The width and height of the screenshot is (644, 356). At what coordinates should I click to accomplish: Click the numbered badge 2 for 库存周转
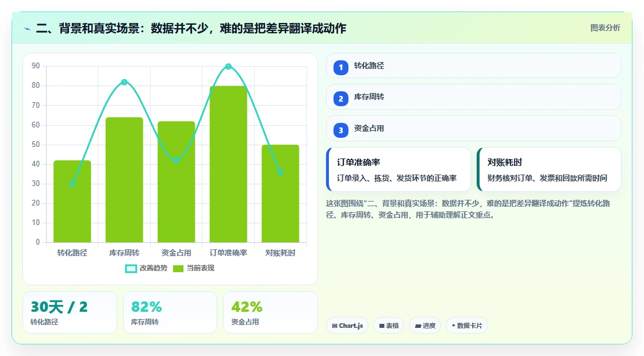tap(340, 99)
